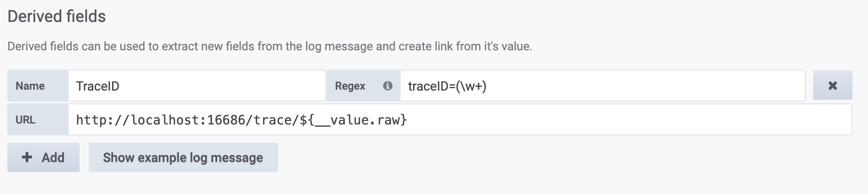This screenshot has height=194, width=868.
Task: Click the plus icon on Add
Action: [27, 157]
